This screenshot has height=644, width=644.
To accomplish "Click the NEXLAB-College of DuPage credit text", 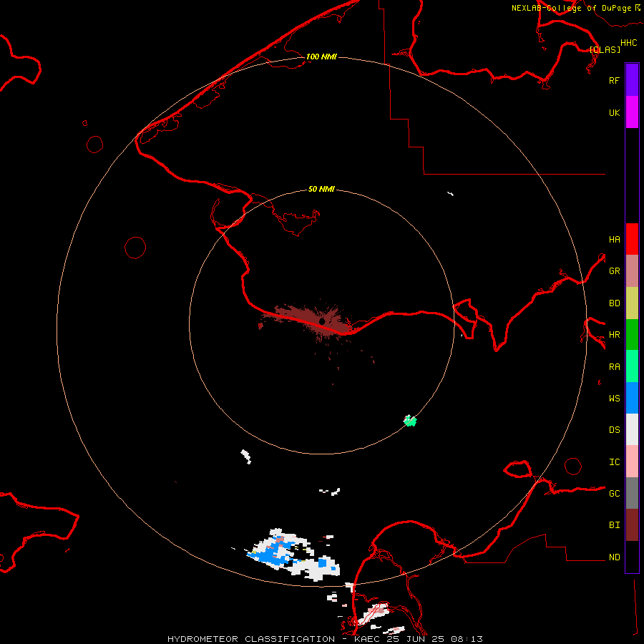I will 571,8.
